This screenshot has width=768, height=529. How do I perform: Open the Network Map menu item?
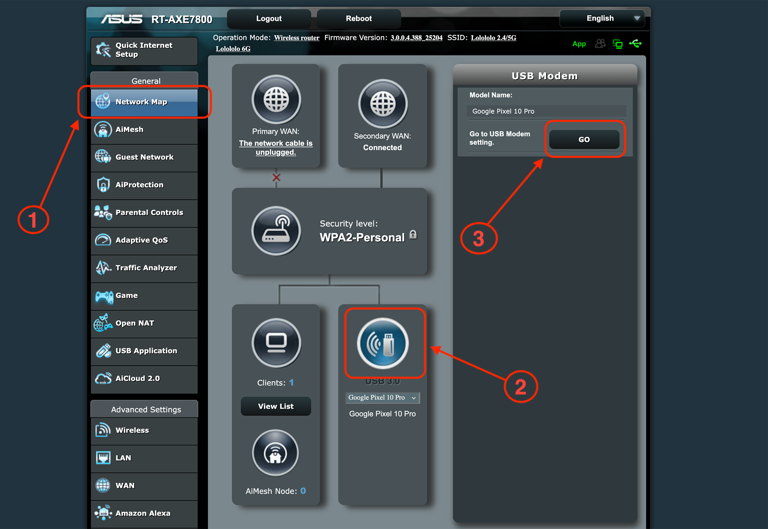(x=144, y=102)
